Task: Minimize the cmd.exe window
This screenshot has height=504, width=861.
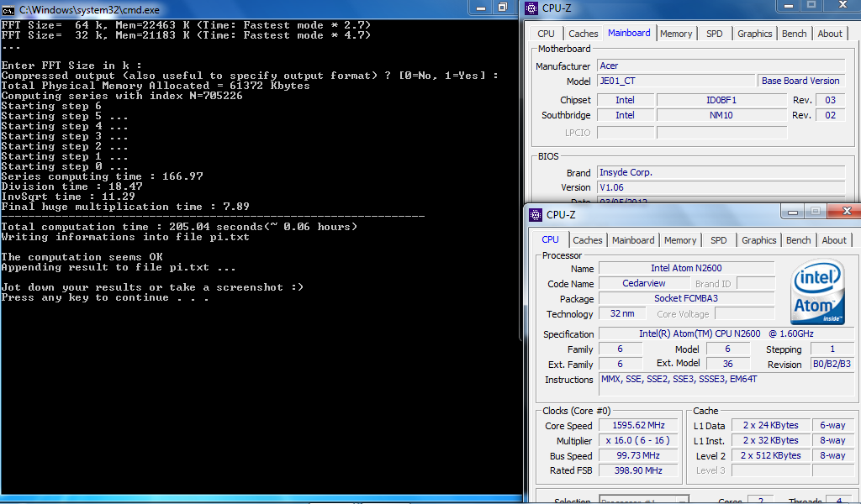Action: 481,7
